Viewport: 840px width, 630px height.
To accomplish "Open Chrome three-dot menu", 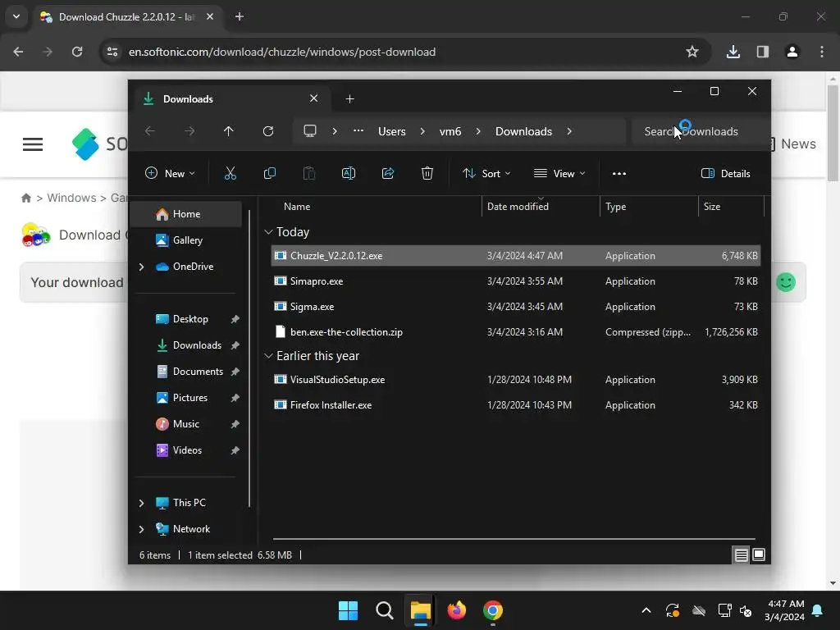I will point(822,52).
